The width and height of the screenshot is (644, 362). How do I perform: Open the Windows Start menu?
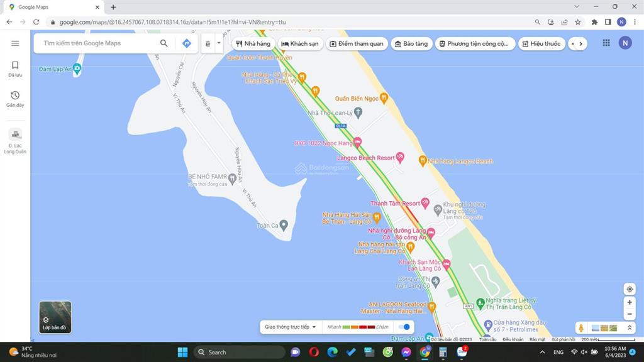(x=182, y=352)
